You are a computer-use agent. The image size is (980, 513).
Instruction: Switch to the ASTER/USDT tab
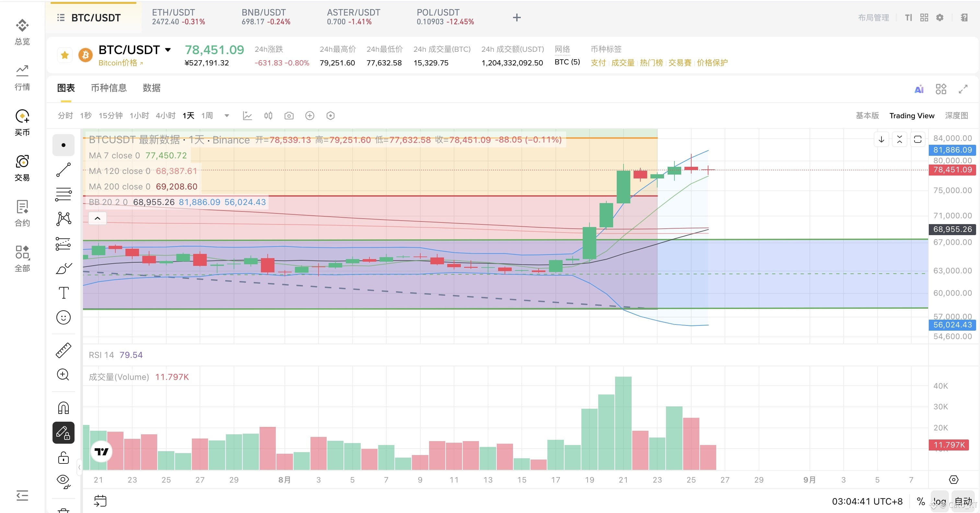tap(354, 17)
